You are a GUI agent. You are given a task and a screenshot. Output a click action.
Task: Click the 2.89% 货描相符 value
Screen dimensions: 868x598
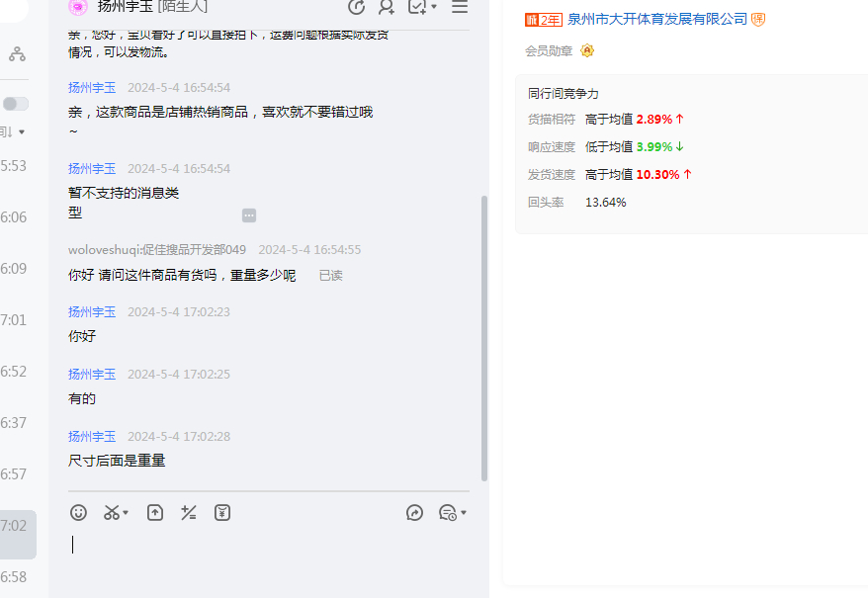tap(654, 119)
